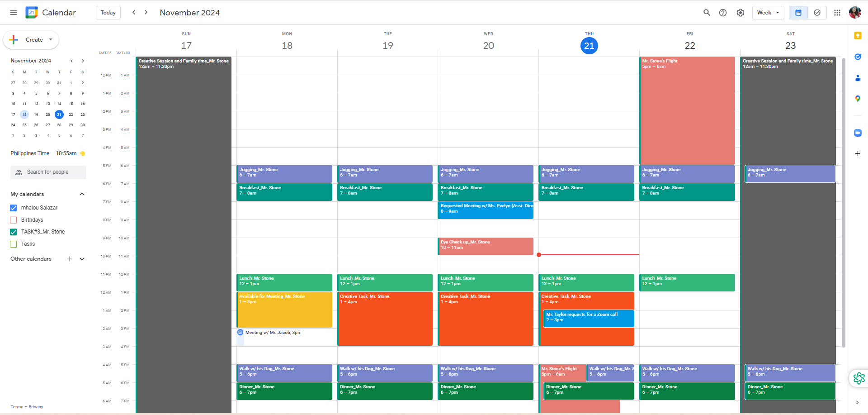Image resolution: width=868 pixels, height=415 pixels.
Task: Open Friday Lunch_Mr. Stone event
Action: click(x=687, y=282)
